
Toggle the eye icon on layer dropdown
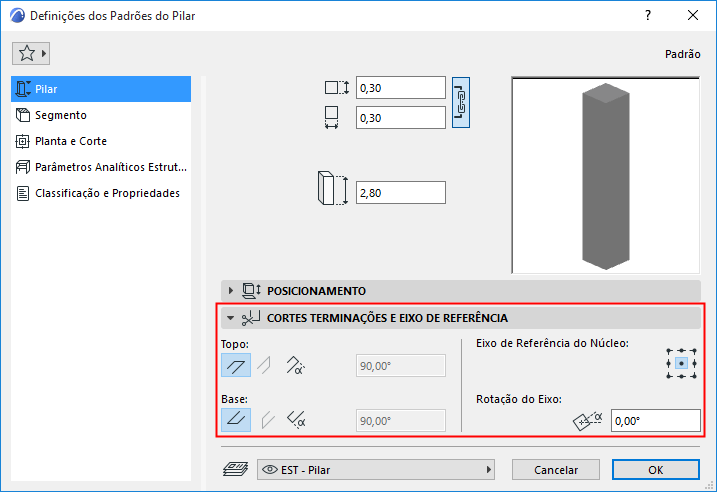click(270, 470)
